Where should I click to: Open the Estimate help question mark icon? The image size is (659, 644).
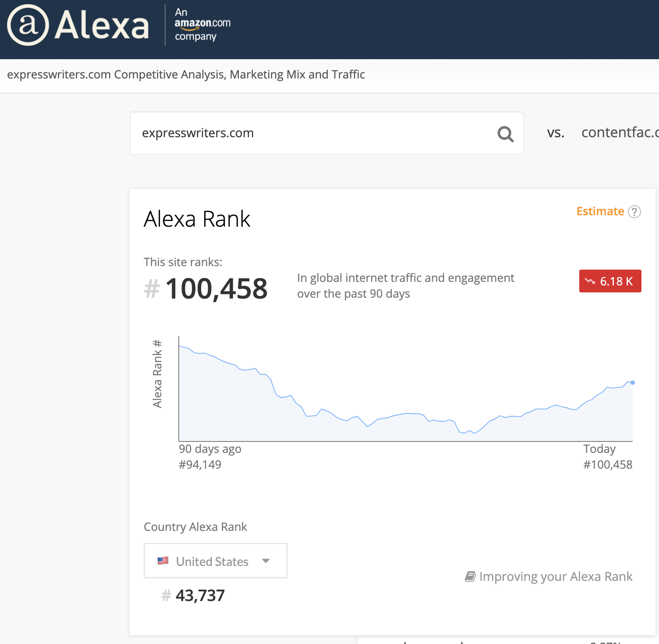pyautogui.click(x=634, y=212)
